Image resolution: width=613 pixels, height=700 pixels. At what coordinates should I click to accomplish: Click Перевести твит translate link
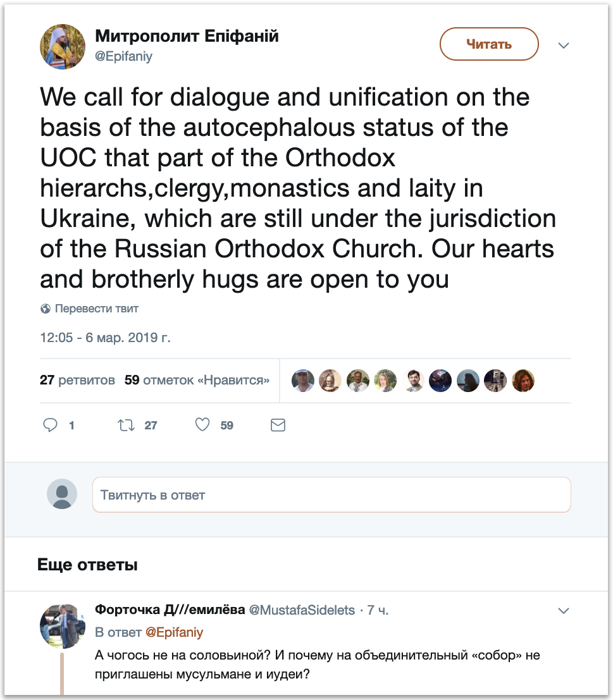pos(96,309)
